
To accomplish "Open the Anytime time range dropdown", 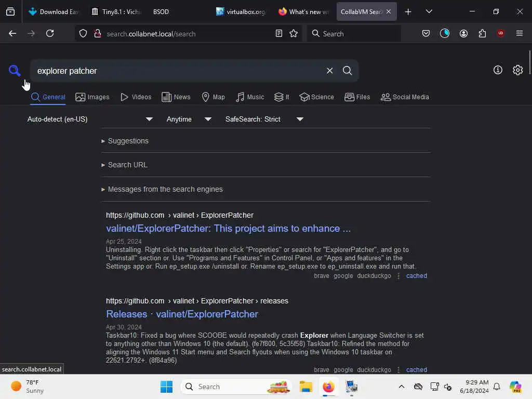I will [189, 119].
